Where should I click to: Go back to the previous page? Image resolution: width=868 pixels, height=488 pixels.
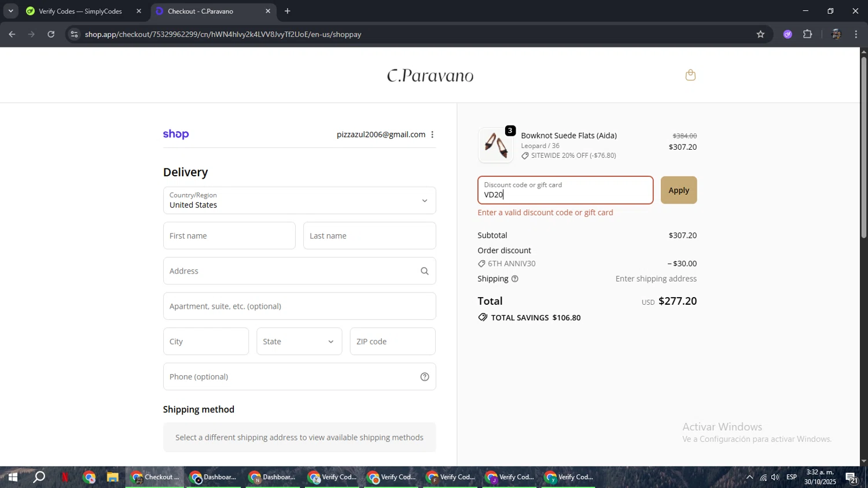[x=12, y=34]
